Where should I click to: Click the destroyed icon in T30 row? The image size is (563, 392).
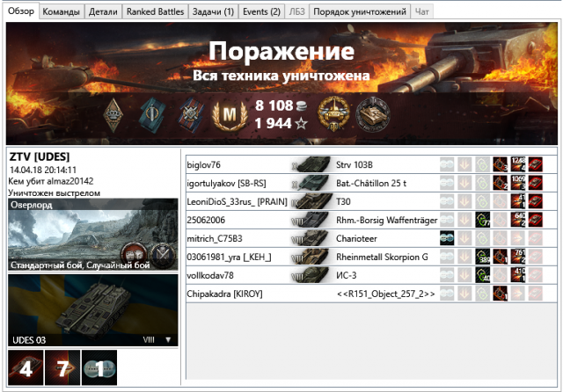(x=535, y=201)
